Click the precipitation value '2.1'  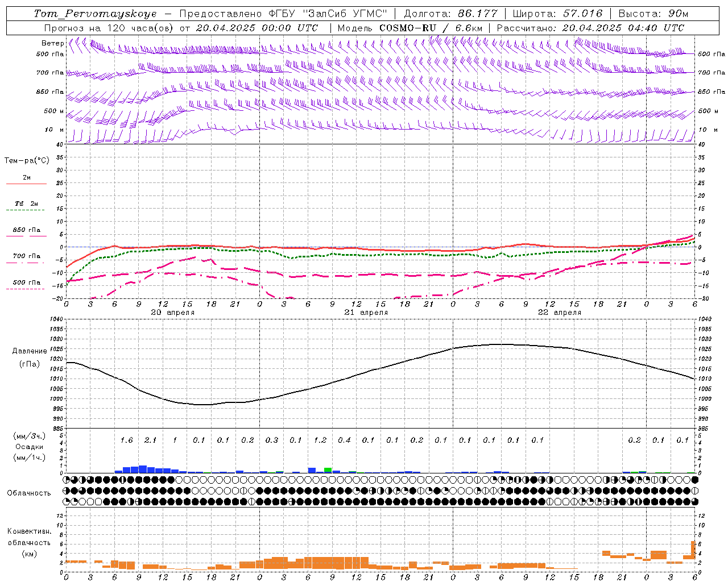coord(151,440)
